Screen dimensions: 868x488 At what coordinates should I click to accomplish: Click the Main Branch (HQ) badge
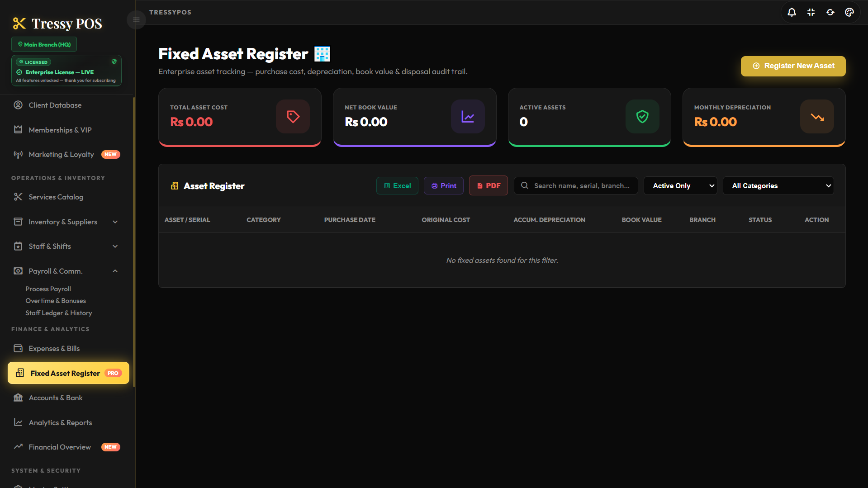point(44,44)
